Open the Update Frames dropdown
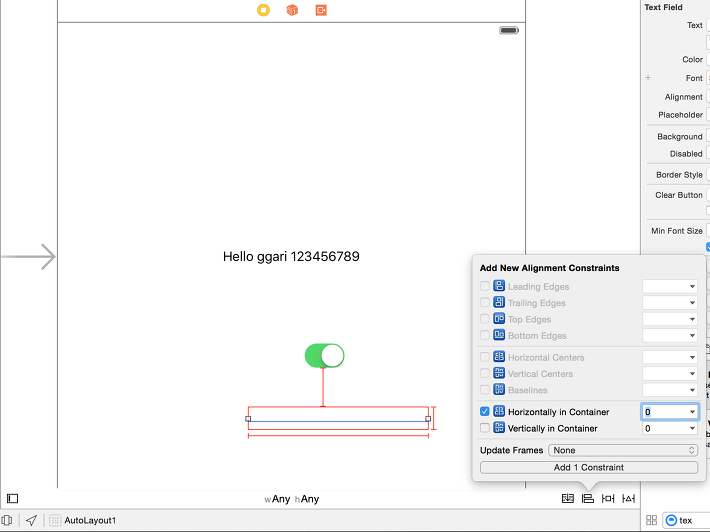The height and width of the screenshot is (532, 710). pos(623,450)
